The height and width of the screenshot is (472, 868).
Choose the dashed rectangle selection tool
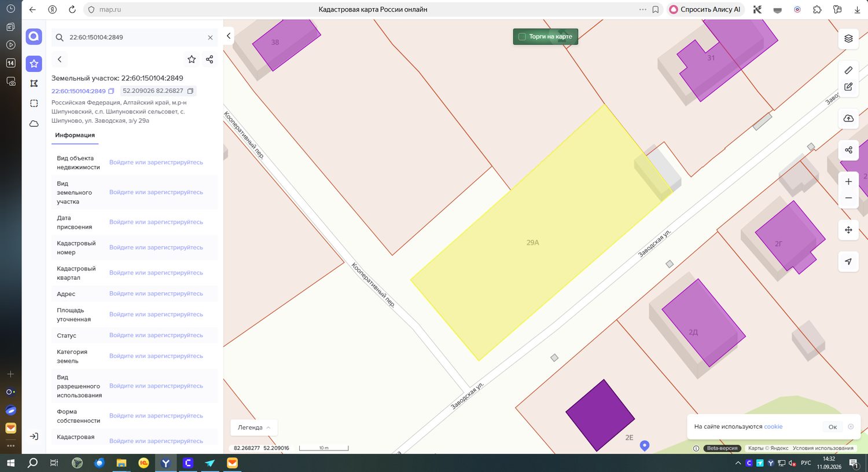[x=34, y=103]
